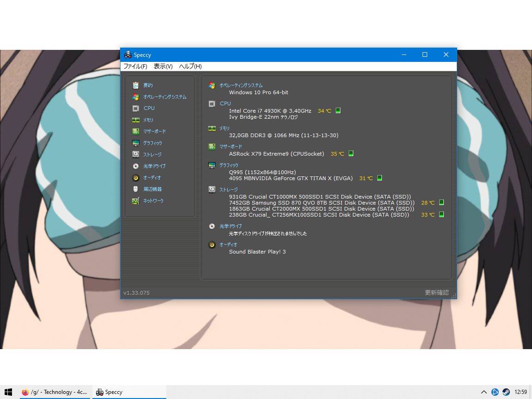532x399 pixels.
Task: Click the ASRock X79 Extreme9 text
Action: (x=277, y=154)
